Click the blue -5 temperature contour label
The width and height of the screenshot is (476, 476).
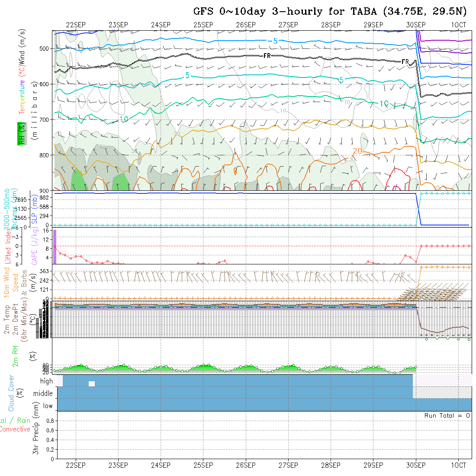[x=272, y=41]
